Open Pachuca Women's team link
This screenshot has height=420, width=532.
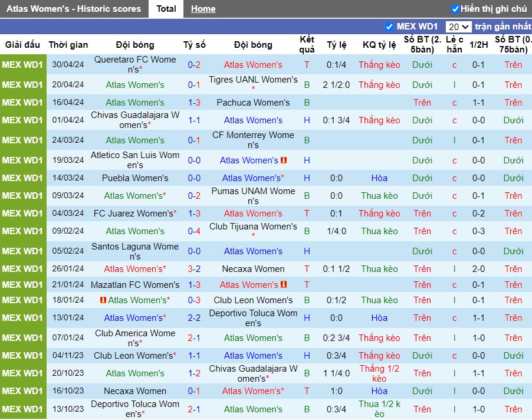[253, 103]
